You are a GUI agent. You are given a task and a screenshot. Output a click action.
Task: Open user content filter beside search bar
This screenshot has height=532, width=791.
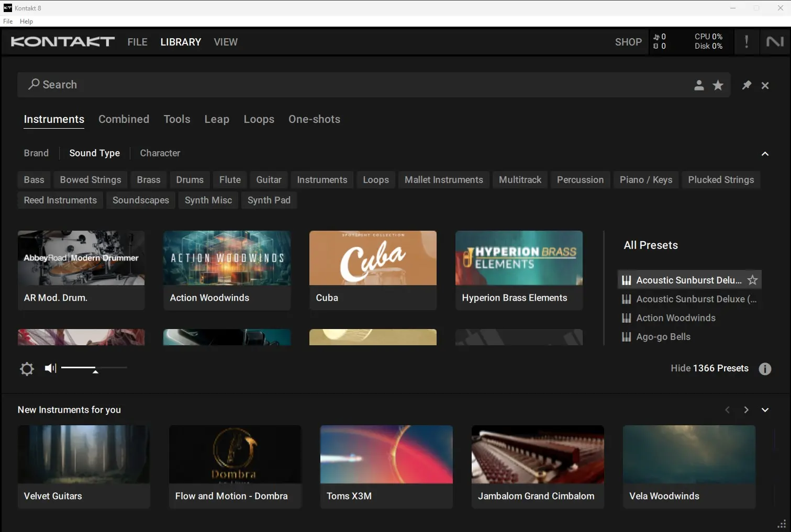tap(699, 85)
